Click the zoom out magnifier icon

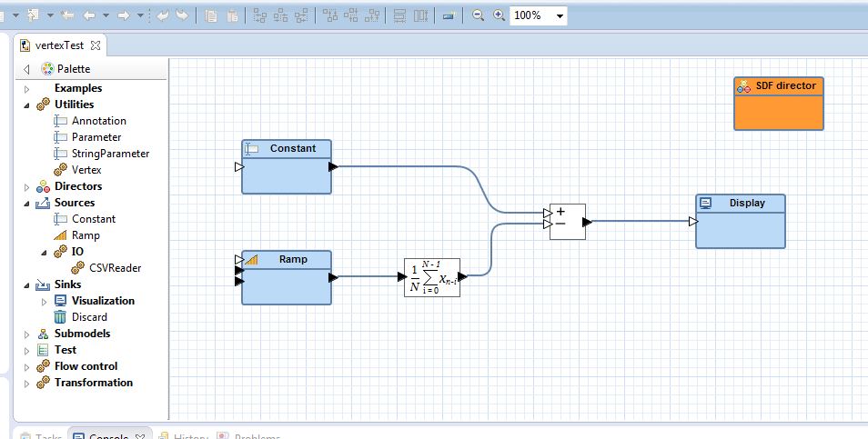pos(478,15)
